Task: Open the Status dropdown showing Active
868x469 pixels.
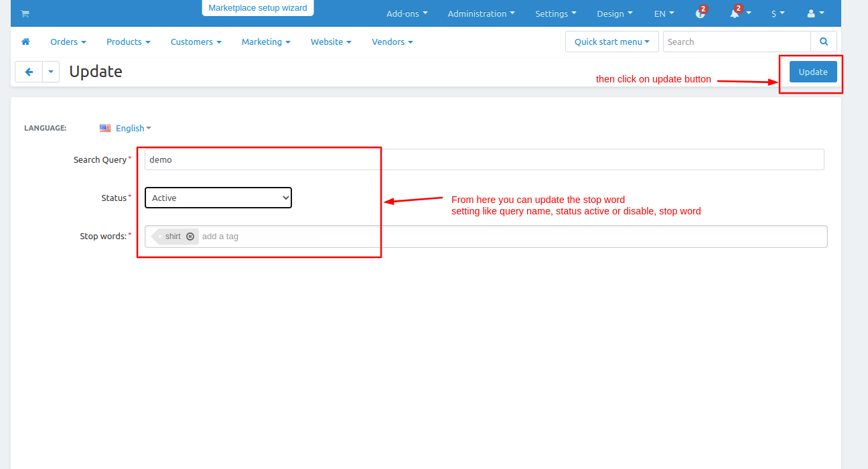Action: [x=218, y=198]
